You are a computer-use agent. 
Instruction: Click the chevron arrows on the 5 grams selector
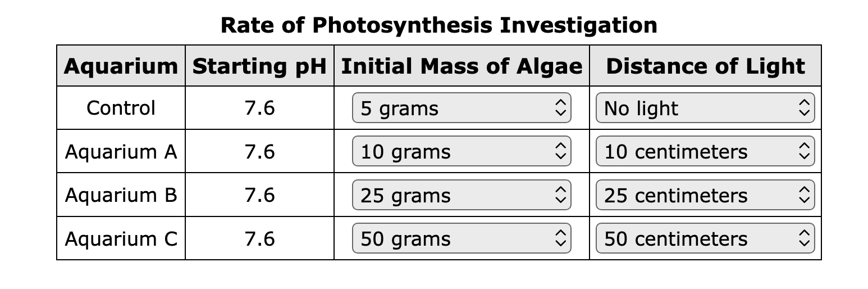tap(558, 108)
